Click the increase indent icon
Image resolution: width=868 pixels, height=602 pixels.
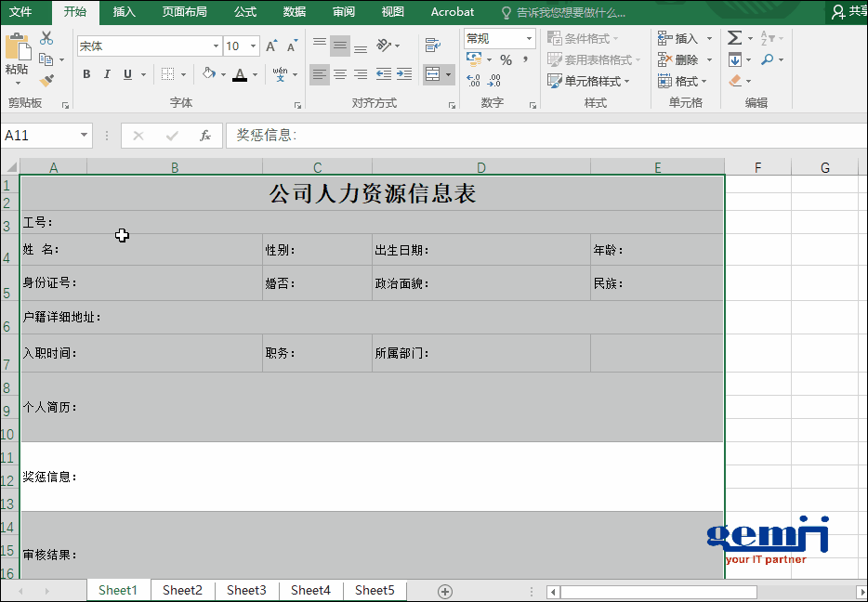(x=403, y=74)
